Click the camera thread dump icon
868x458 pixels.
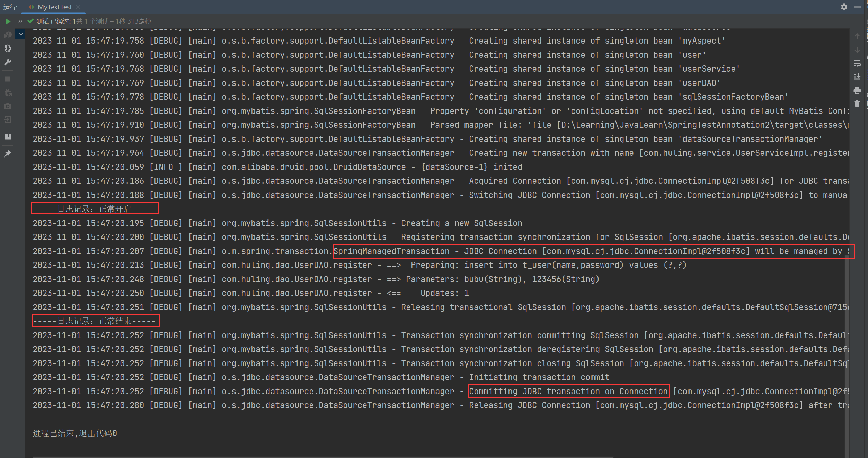(x=8, y=106)
